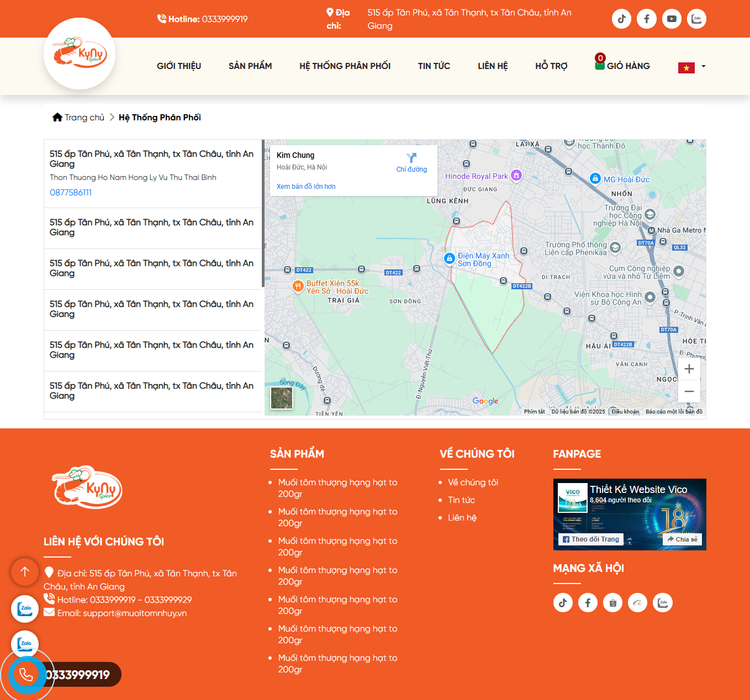Open the shopping cart icon
This screenshot has width=750, height=700.
tap(600, 65)
